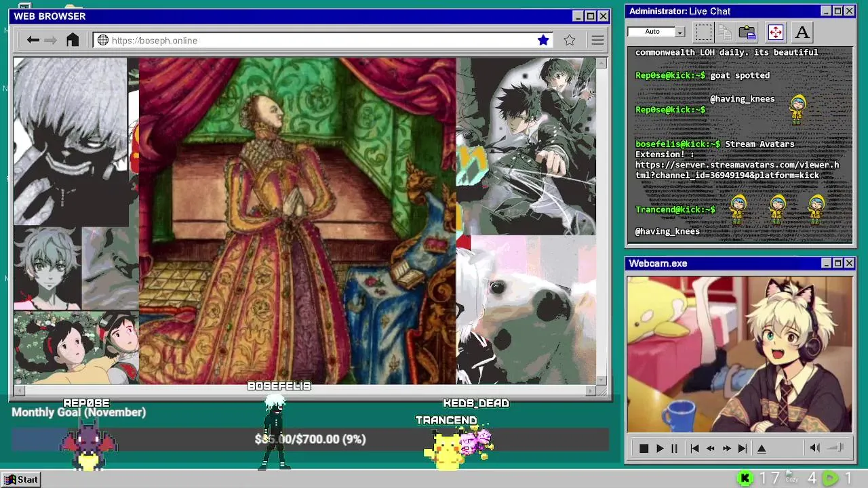This screenshot has height=488, width=868.
Task: Click the Cozy folder icon in taskbar
Action: (791, 478)
